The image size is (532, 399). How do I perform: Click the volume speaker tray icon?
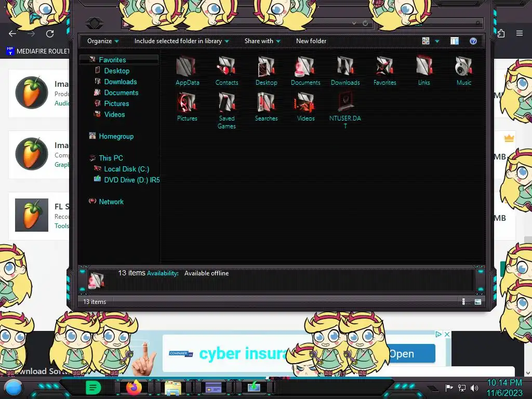click(x=474, y=388)
